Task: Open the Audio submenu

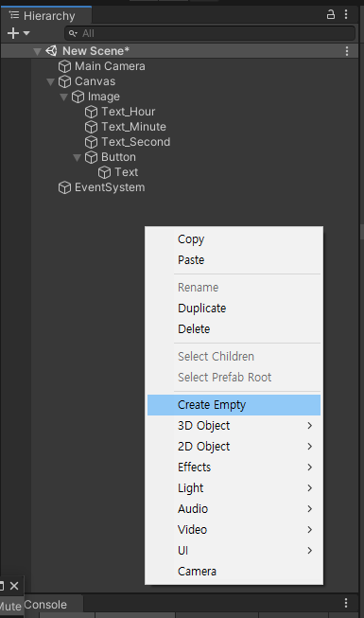Action: pyautogui.click(x=234, y=509)
